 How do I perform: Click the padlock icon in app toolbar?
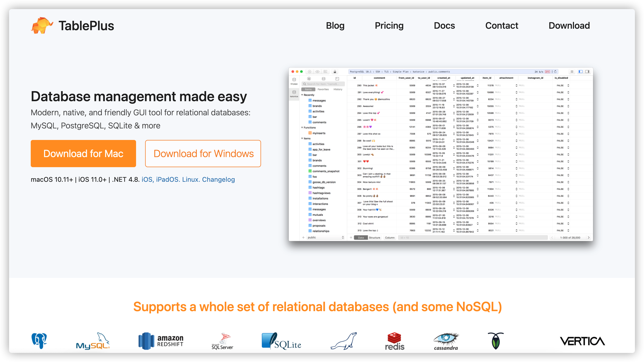[x=335, y=71]
